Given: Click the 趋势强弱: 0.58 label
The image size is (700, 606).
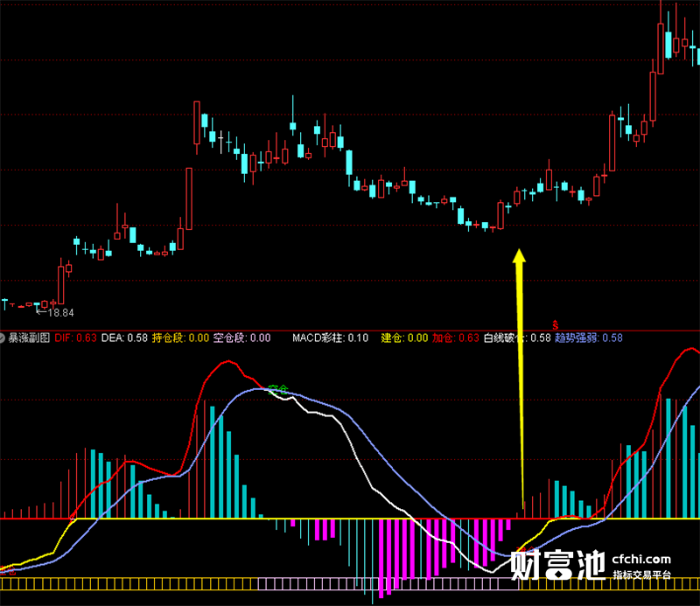Looking at the screenshot, I should [589, 338].
